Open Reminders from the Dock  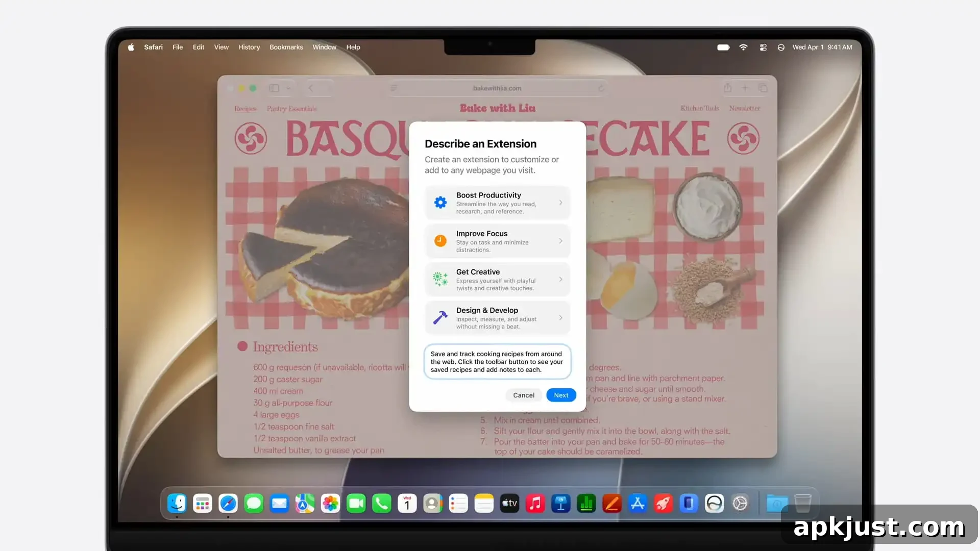458,504
